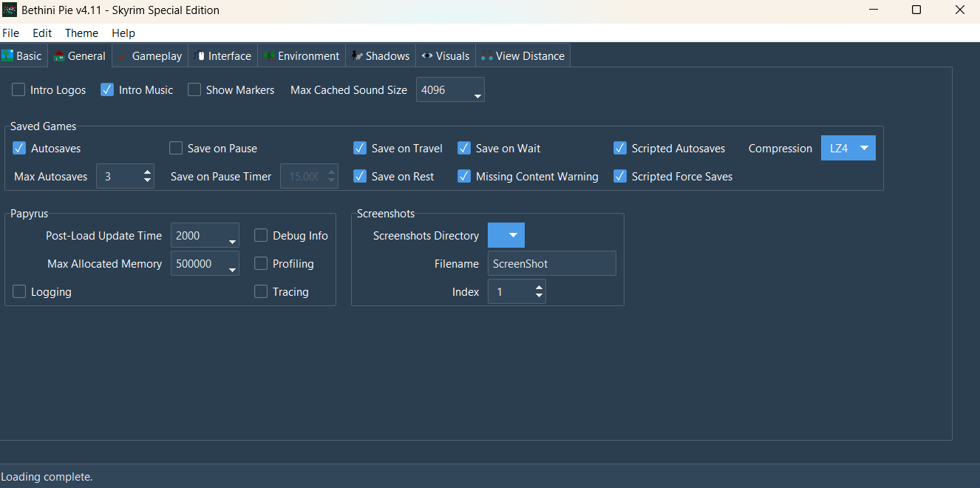
Task: Toggle Save on Wait checkbox
Action: click(x=464, y=148)
